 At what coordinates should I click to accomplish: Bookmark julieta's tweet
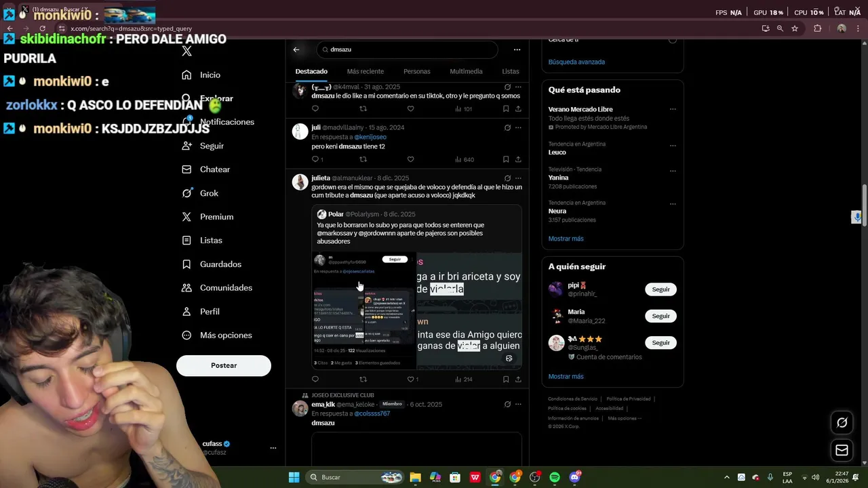coord(506,380)
